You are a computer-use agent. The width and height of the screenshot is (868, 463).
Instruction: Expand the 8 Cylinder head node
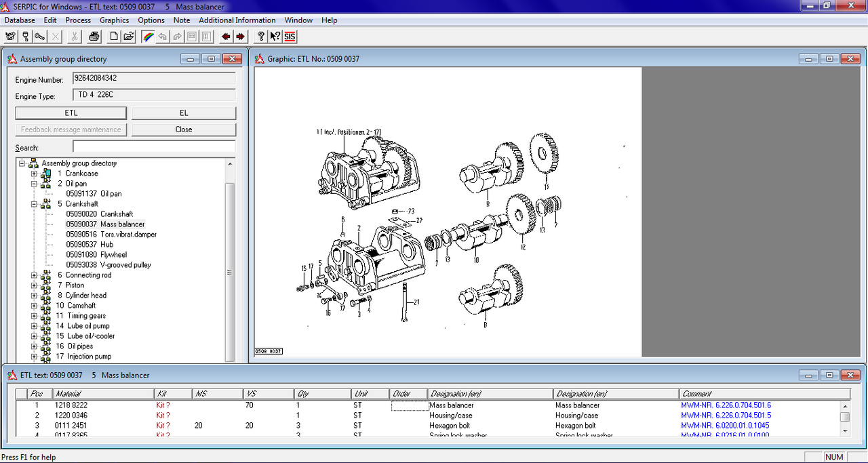coord(34,296)
